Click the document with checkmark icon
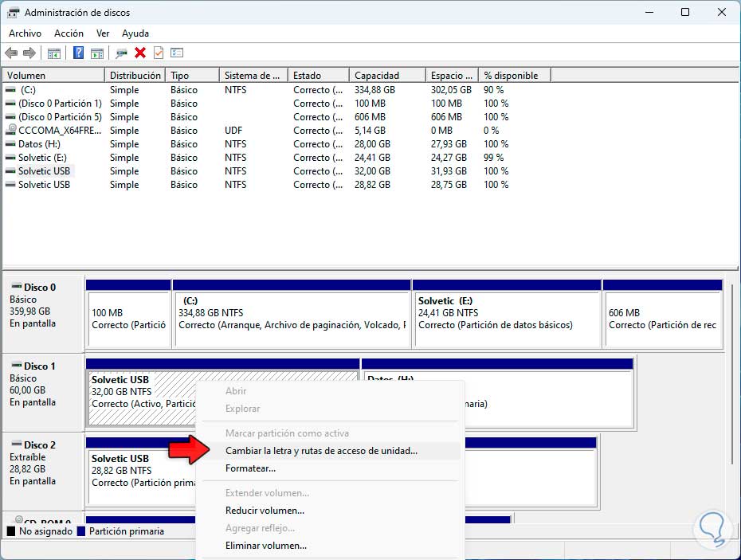 coord(159,53)
